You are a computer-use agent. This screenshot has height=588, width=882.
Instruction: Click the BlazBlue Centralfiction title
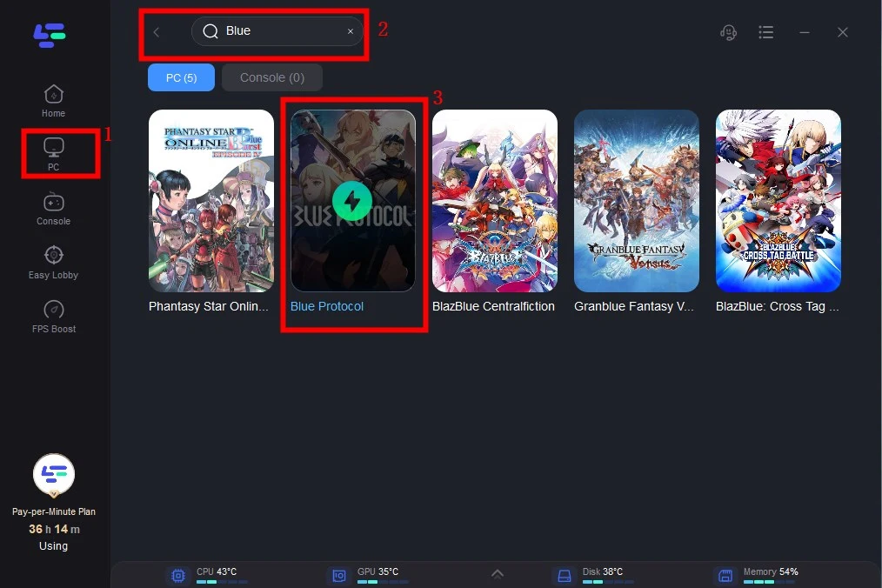493,307
